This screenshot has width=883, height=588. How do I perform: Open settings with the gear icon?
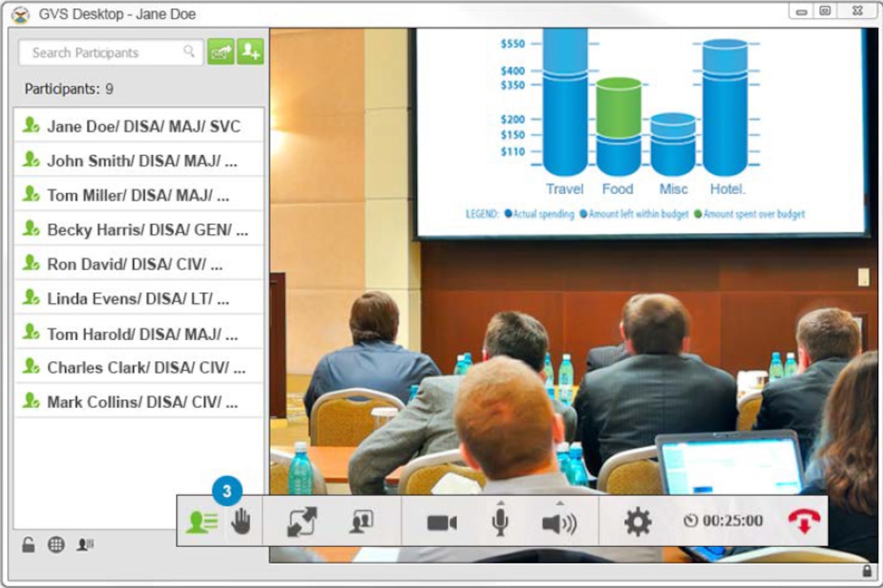[638, 522]
